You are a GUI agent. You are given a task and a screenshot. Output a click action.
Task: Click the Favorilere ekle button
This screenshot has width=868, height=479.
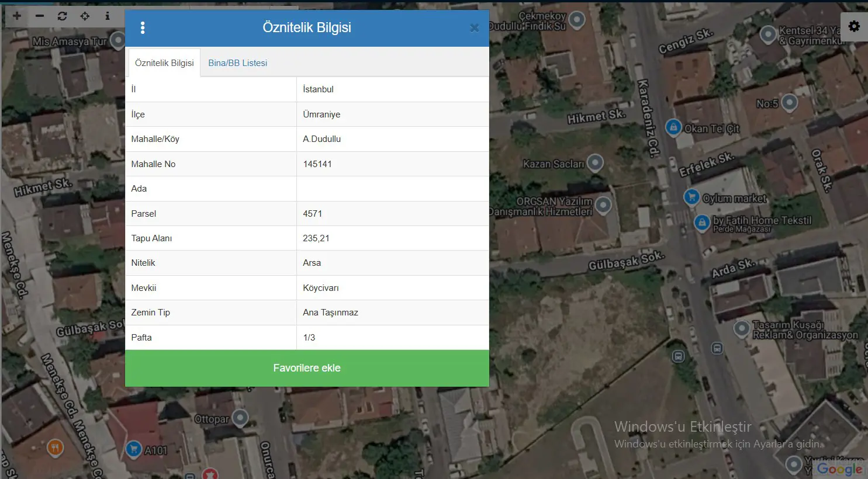(x=307, y=368)
